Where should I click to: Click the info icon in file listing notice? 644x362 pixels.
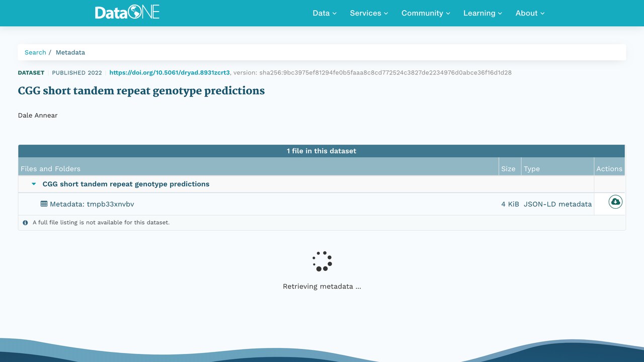pyautogui.click(x=26, y=222)
